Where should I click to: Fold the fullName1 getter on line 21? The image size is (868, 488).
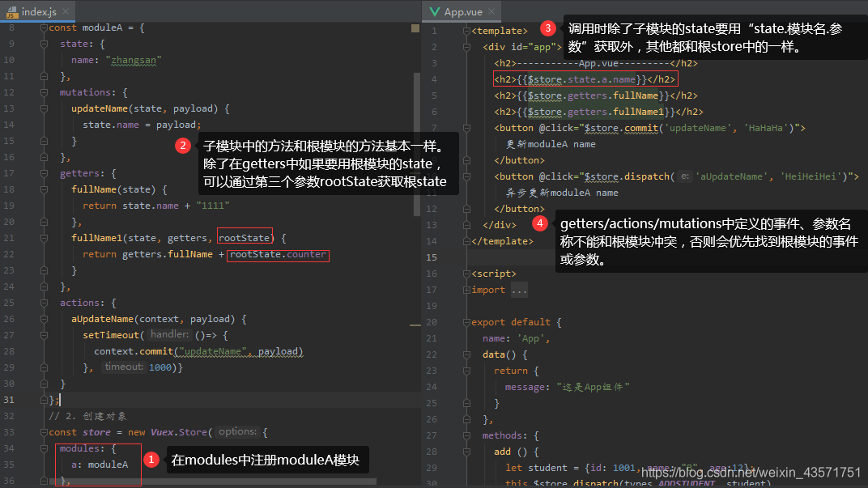[44, 238]
